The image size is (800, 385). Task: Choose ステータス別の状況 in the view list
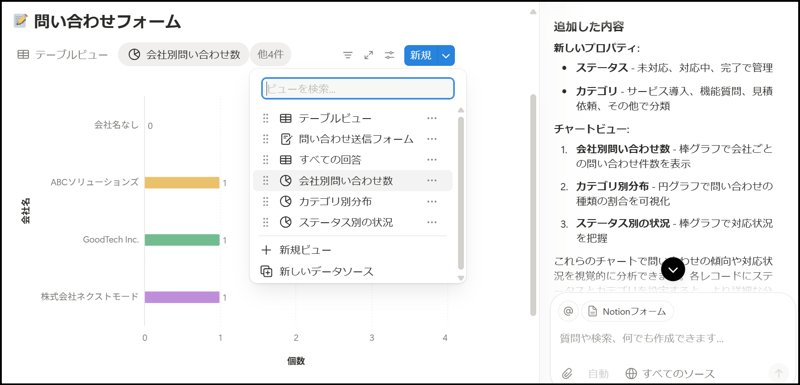[x=353, y=222]
